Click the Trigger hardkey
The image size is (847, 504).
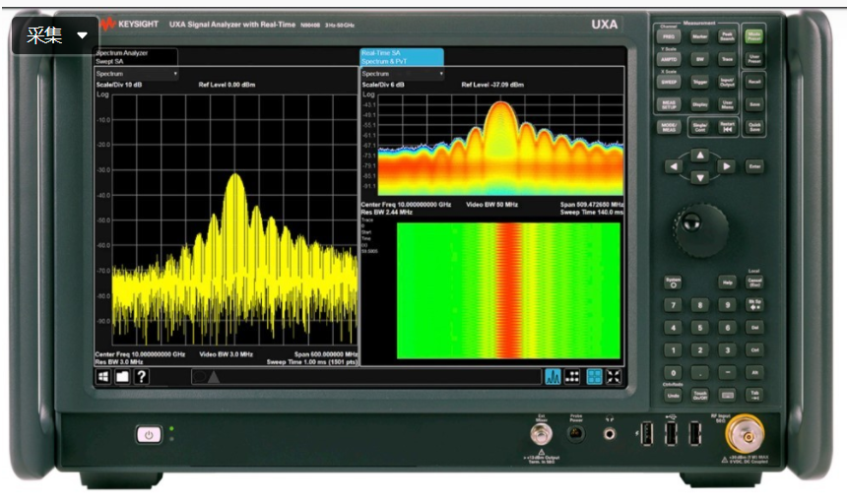(699, 82)
